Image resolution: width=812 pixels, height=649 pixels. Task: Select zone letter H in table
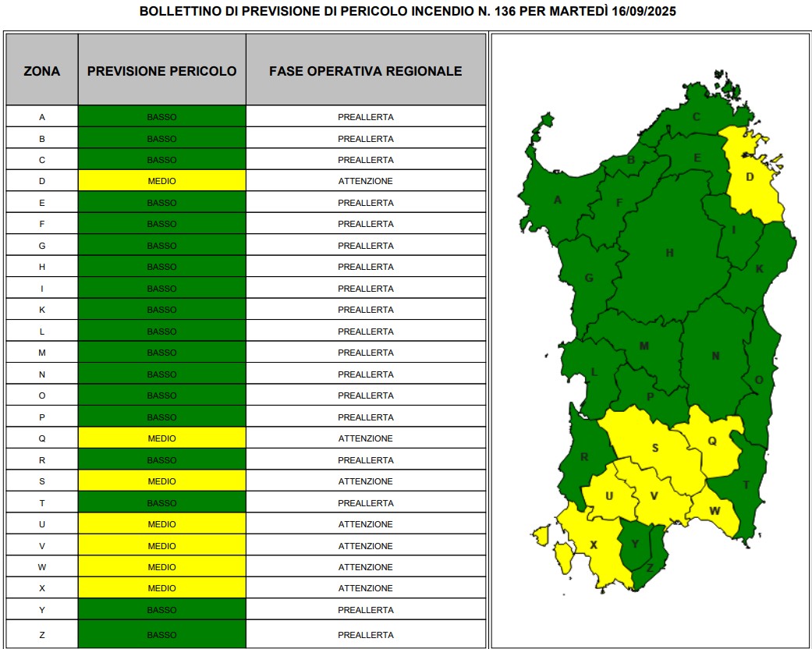click(42, 268)
